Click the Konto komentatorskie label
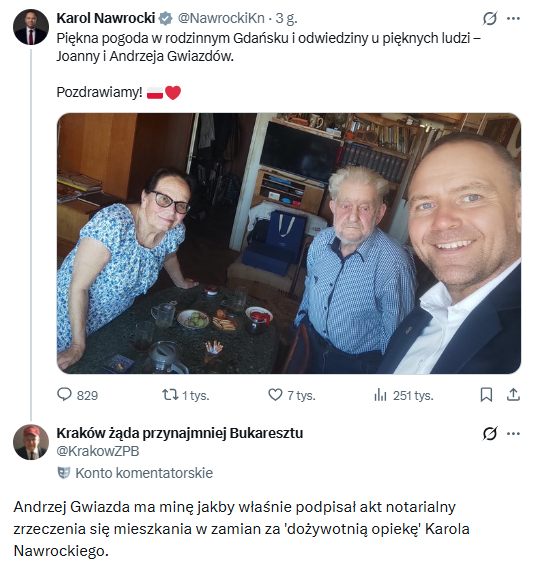The height and width of the screenshot is (566, 535). [144, 473]
